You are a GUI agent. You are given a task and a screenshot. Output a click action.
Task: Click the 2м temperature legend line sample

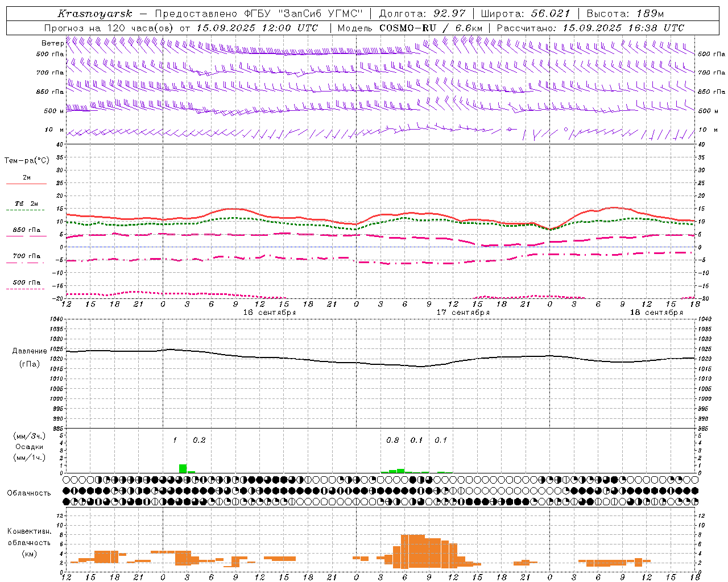click(26, 184)
